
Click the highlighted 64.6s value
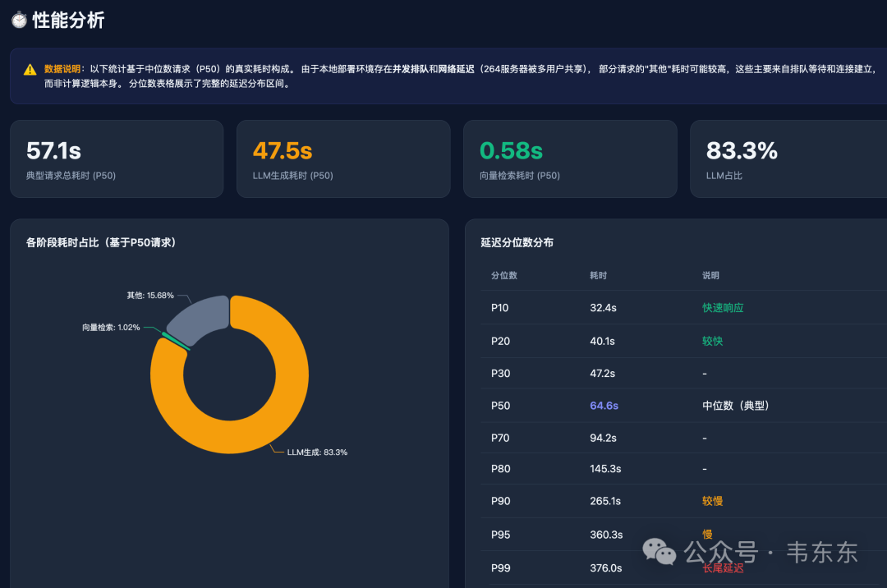click(604, 406)
